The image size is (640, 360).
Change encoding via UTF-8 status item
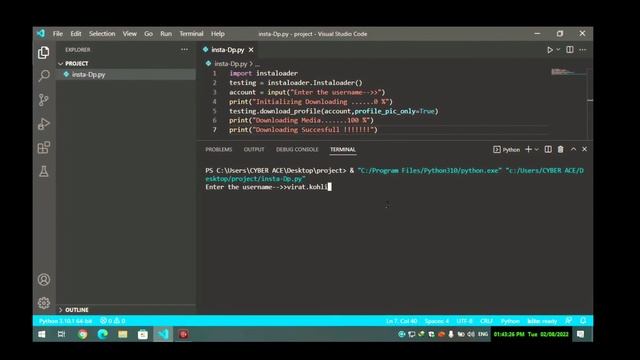(x=464, y=321)
